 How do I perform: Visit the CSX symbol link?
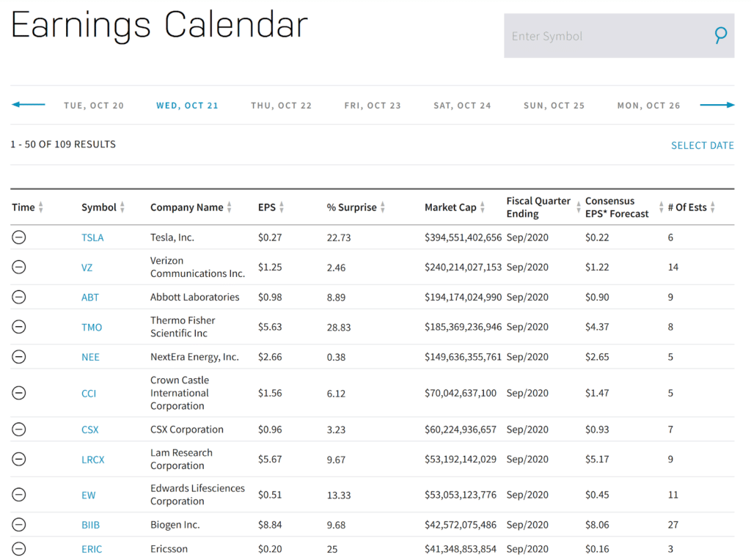[x=90, y=430]
